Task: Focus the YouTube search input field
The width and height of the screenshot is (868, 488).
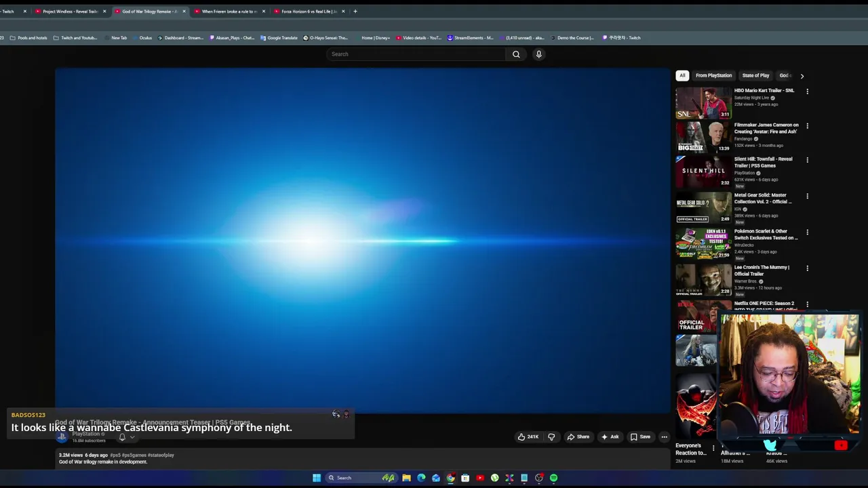Action: click(x=416, y=54)
